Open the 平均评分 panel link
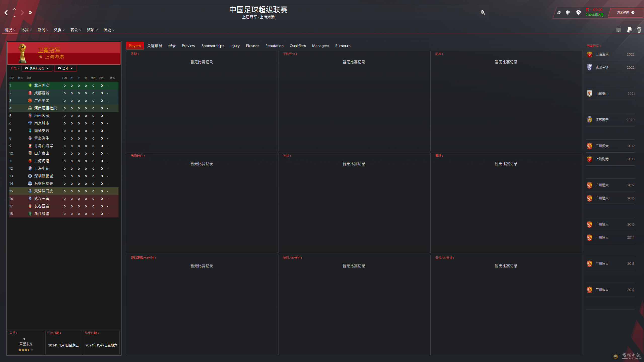This screenshot has width=644, height=362. (290, 54)
